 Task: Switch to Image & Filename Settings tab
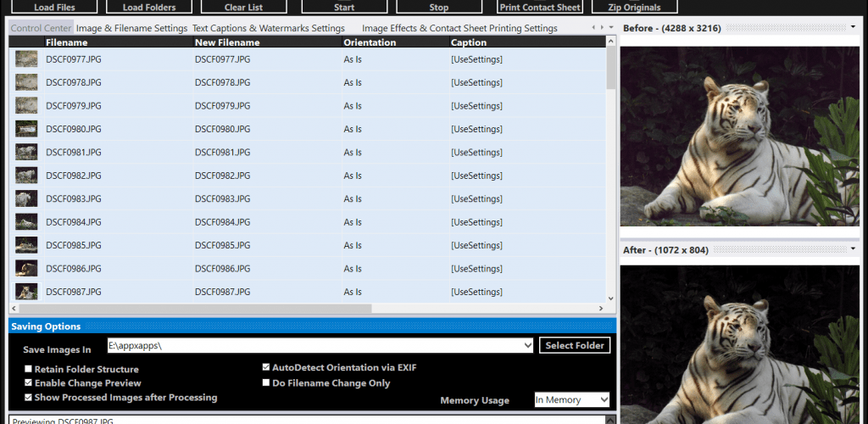pyautogui.click(x=131, y=28)
